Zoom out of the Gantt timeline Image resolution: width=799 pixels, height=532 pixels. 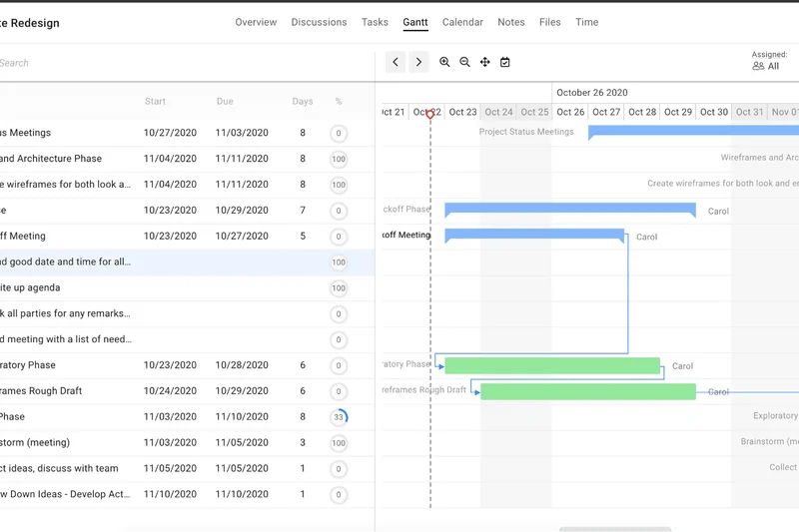[x=465, y=62]
